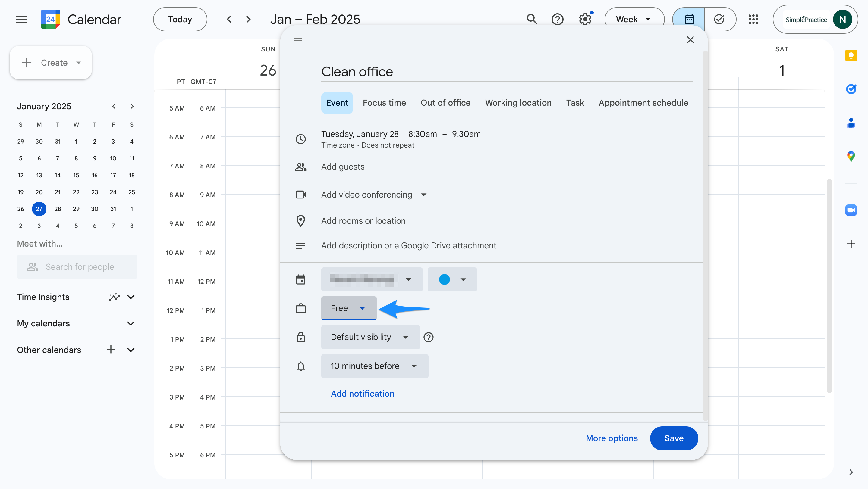The height and width of the screenshot is (489, 868).
Task: Open the calendar selection dropdown
Action: coord(372,279)
